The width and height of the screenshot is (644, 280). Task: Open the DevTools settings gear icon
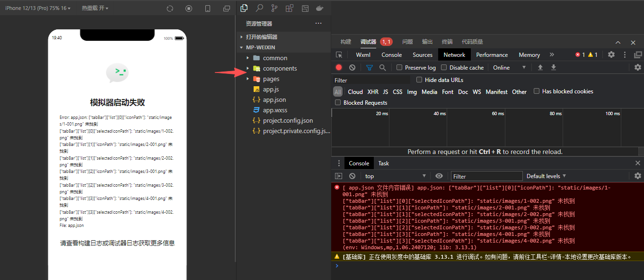611,54
